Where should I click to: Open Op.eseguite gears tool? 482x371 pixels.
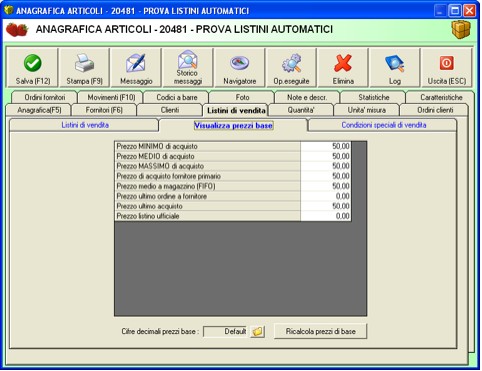tap(291, 68)
